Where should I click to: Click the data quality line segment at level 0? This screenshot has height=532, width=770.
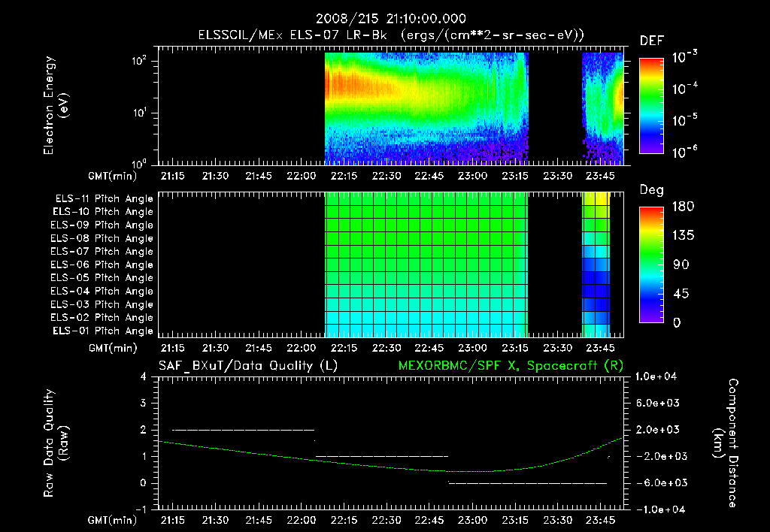(528, 483)
